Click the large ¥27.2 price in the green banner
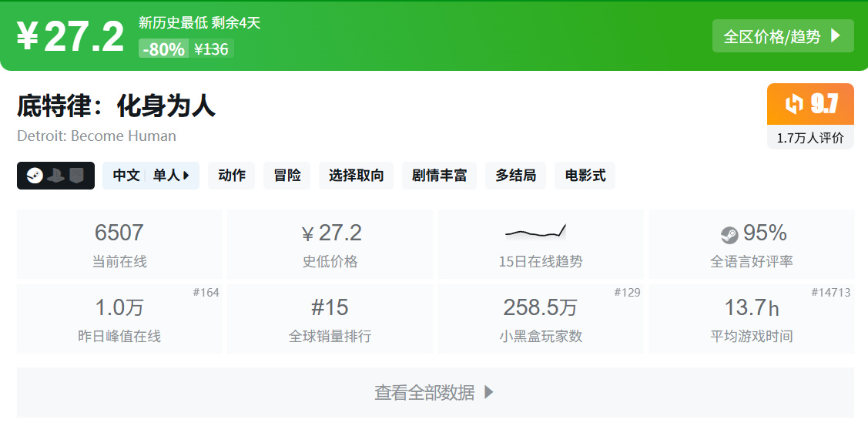 point(70,36)
